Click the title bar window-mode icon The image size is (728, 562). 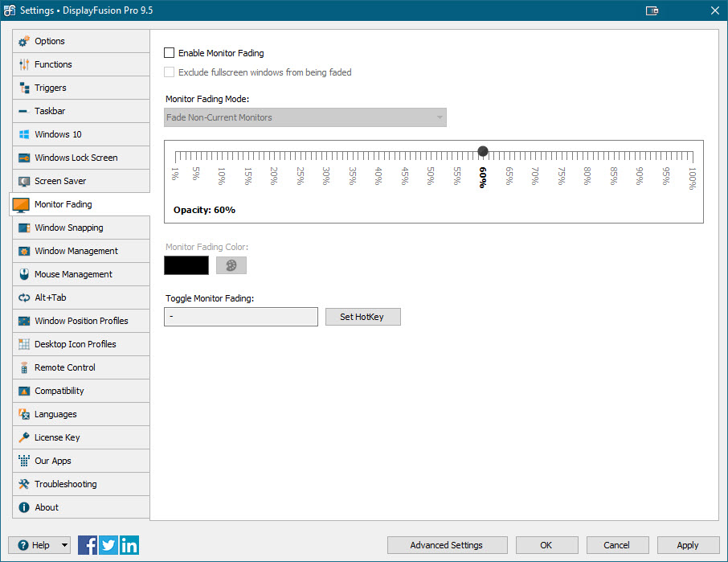652,10
